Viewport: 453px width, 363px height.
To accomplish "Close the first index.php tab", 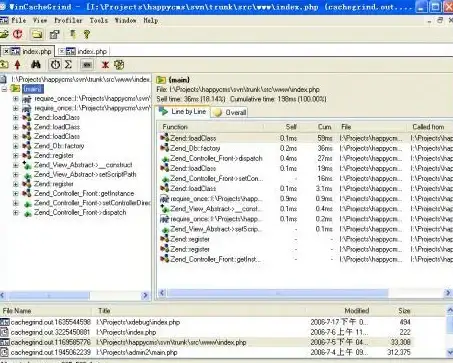I will pos(6,51).
